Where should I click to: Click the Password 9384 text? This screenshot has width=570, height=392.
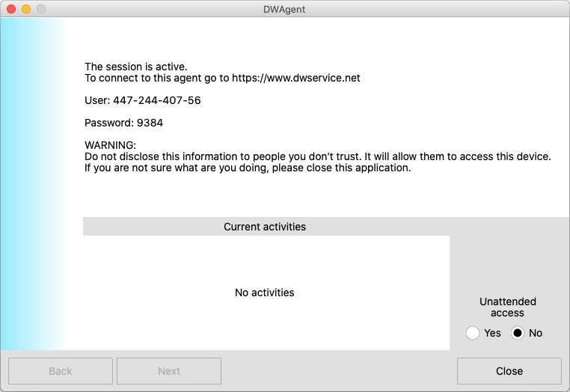[123, 123]
